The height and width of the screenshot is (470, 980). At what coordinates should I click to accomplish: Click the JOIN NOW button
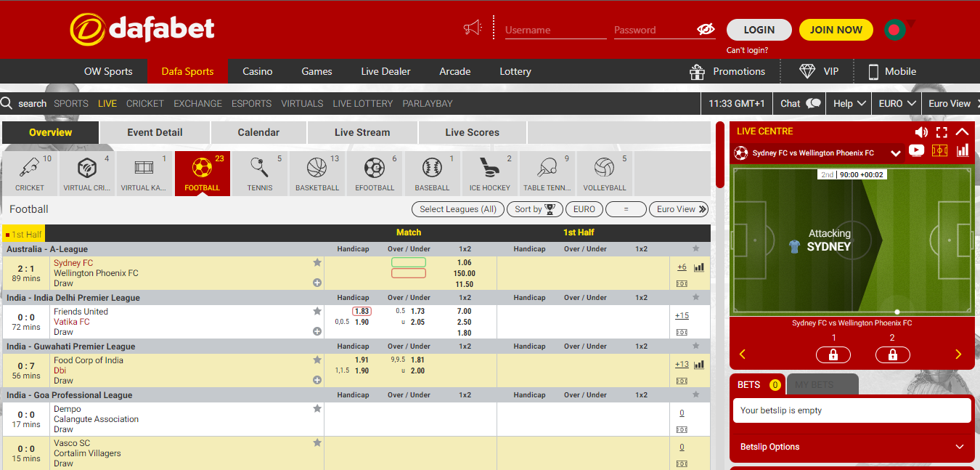836,30
